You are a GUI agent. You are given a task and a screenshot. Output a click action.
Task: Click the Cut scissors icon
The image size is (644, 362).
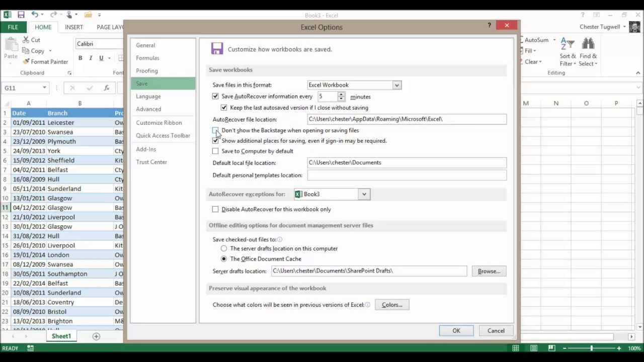click(x=25, y=40)
